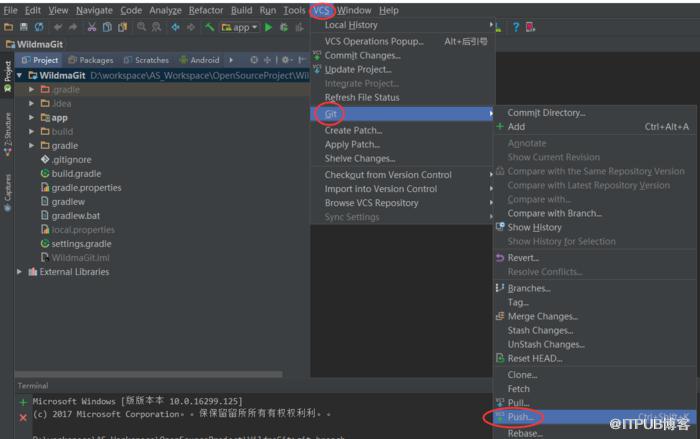Open the VCS menu
This screenshot has height=439, width=700.
click(321, 10)
